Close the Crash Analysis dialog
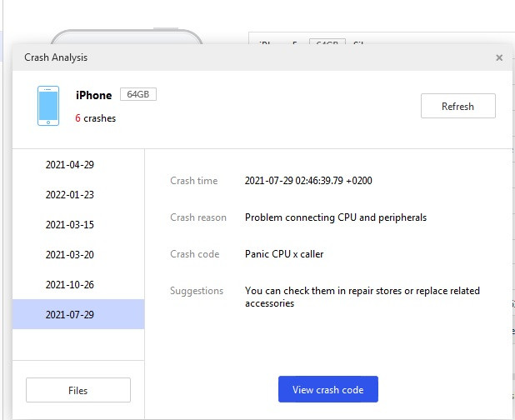The width and height of the screenshot is (515, 420). pos(499,57)
